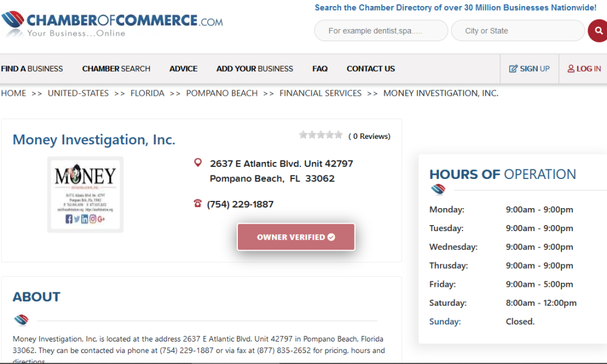Click the Florida breadcrumb link
607x364 pixels.
point(147,93)
